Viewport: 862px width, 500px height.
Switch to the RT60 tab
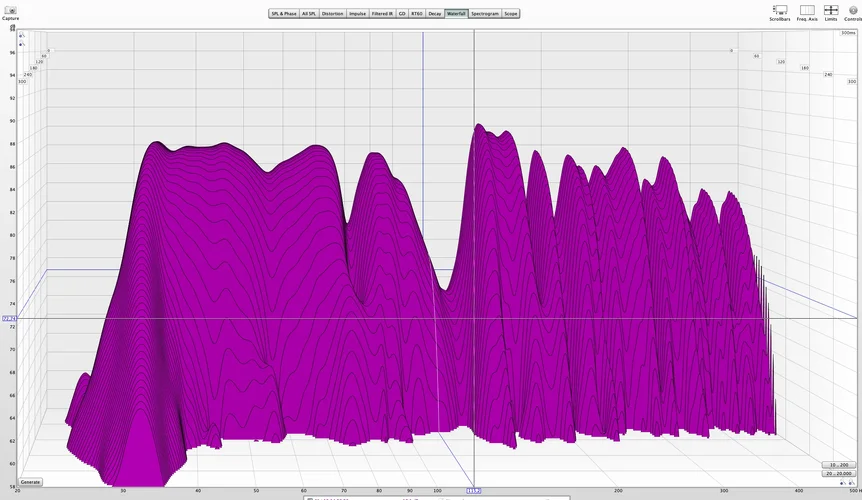tap(417, 14)
